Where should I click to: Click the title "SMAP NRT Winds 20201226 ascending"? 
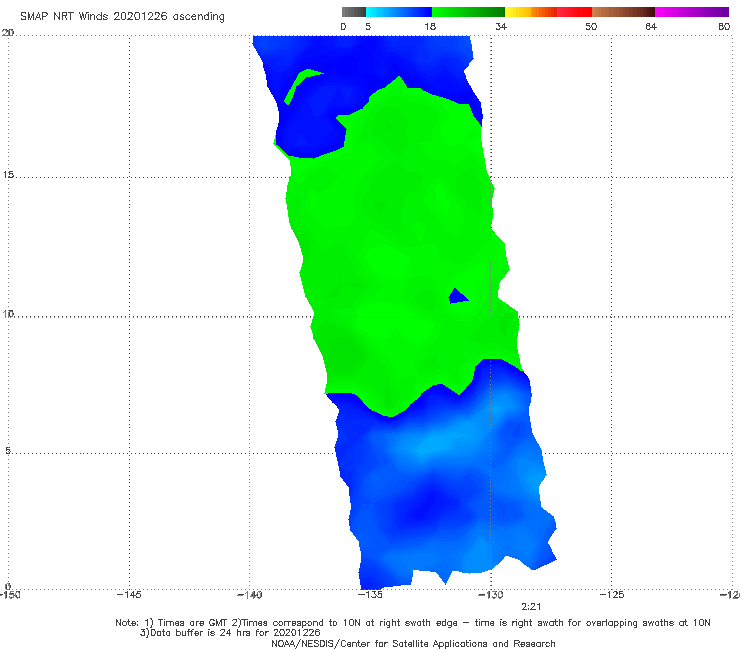[122, 16]
